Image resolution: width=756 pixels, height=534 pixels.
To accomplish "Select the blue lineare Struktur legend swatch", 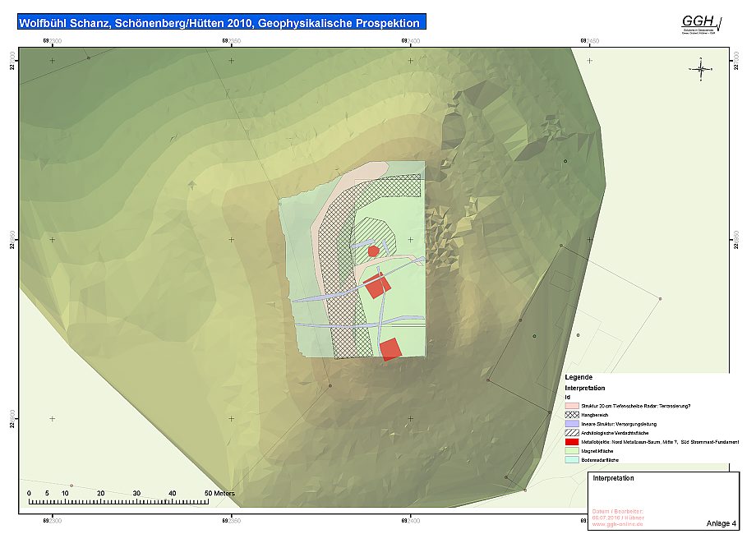I will pos(573,424).
